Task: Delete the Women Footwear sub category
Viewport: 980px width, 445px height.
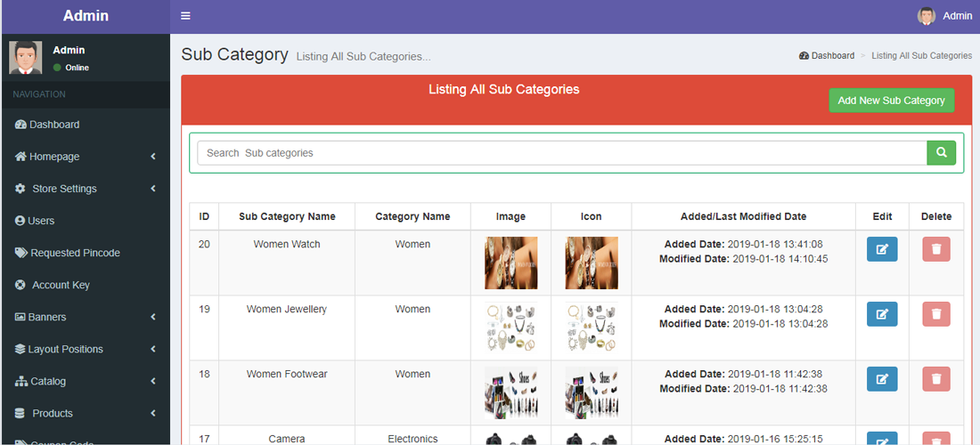Action: click(x=936, y=379)
